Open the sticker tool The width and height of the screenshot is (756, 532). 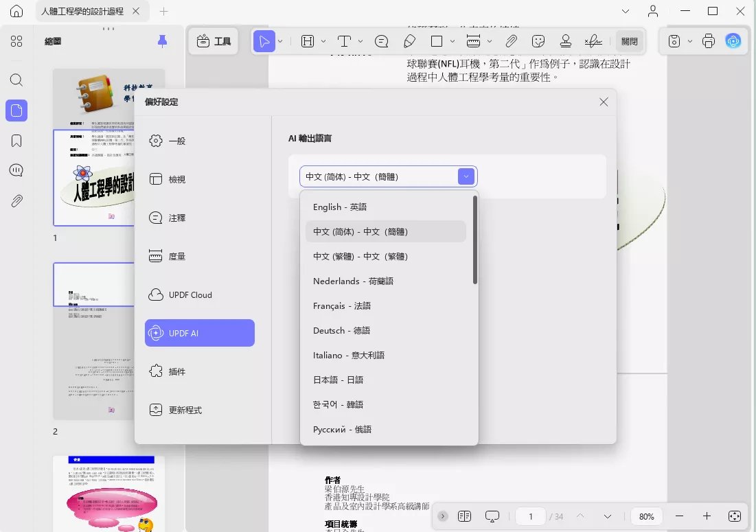point(538,41)
